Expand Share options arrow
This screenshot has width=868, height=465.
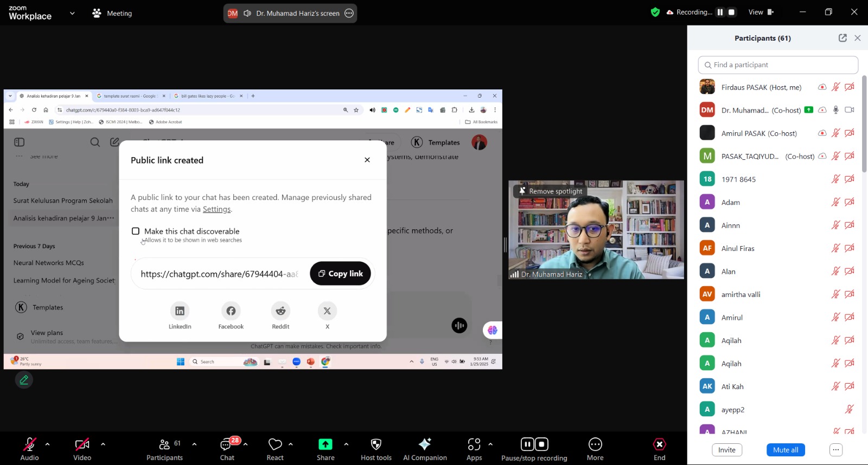click(x=346, y=444)
